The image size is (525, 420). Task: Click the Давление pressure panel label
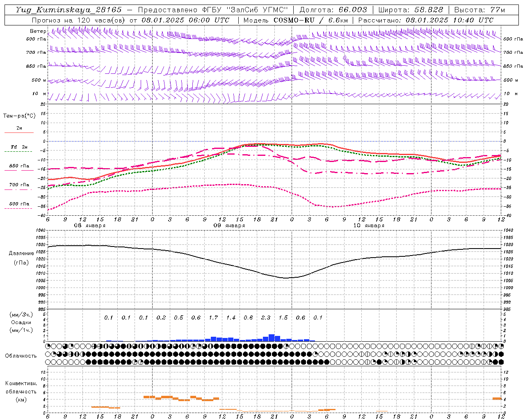click(21, 253)
